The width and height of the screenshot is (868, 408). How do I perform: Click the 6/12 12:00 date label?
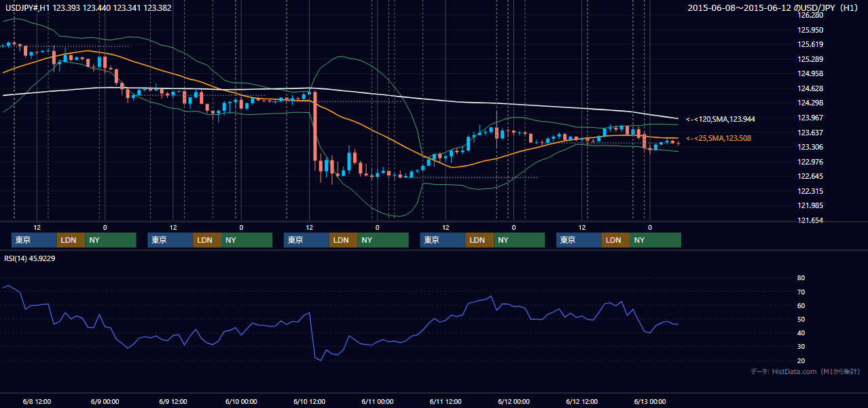(x=581, y=401)
